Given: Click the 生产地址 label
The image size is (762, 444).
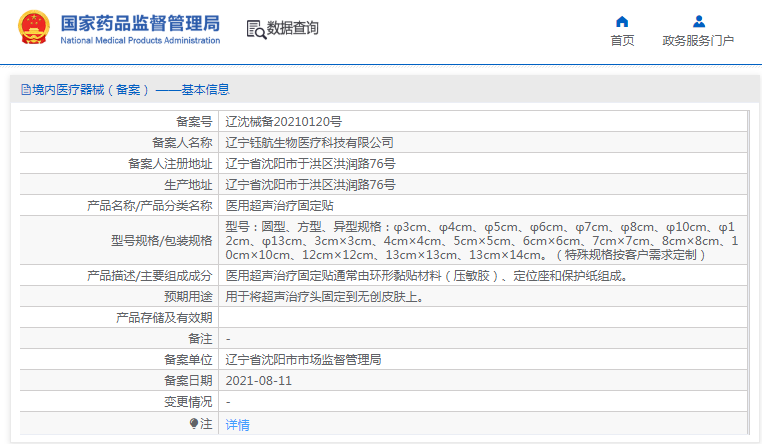Looking at the screenshot, I should (x=188, y=185).
